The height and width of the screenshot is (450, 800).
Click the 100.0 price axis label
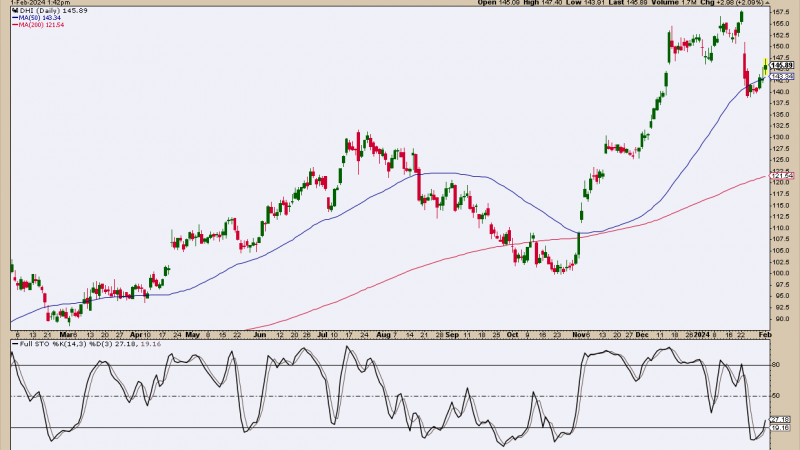click(x=781, y=273)
